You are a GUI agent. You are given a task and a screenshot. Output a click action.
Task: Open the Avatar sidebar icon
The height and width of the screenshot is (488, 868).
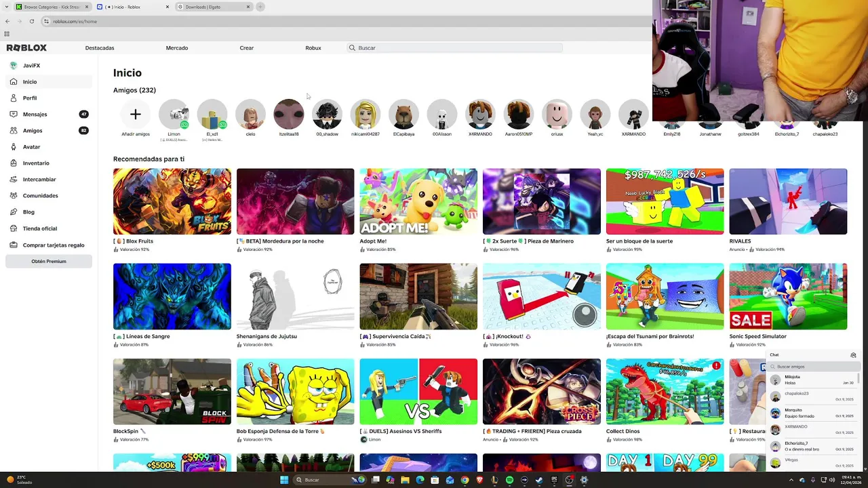click(x=14, y=147)
